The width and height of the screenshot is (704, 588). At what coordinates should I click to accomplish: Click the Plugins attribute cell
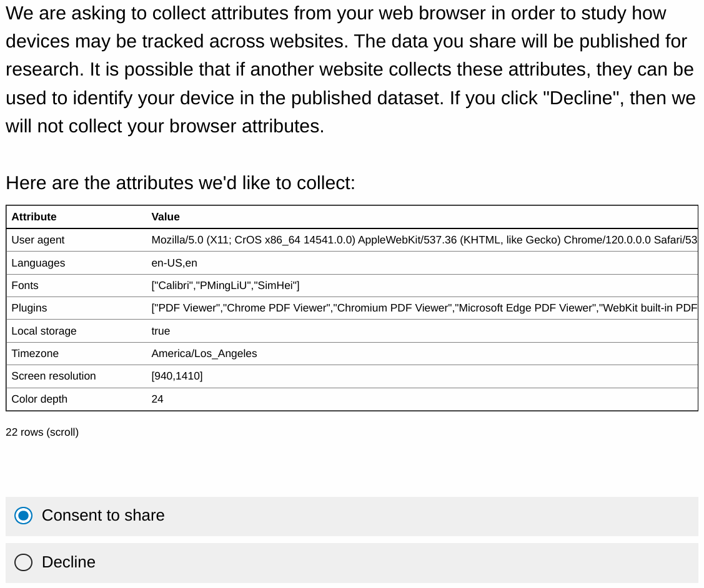pyautogui.click(x=29, y=308)
